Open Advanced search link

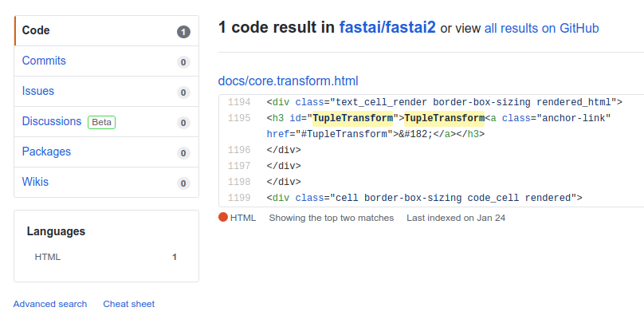pyautogui.click(x=50, y=304)
